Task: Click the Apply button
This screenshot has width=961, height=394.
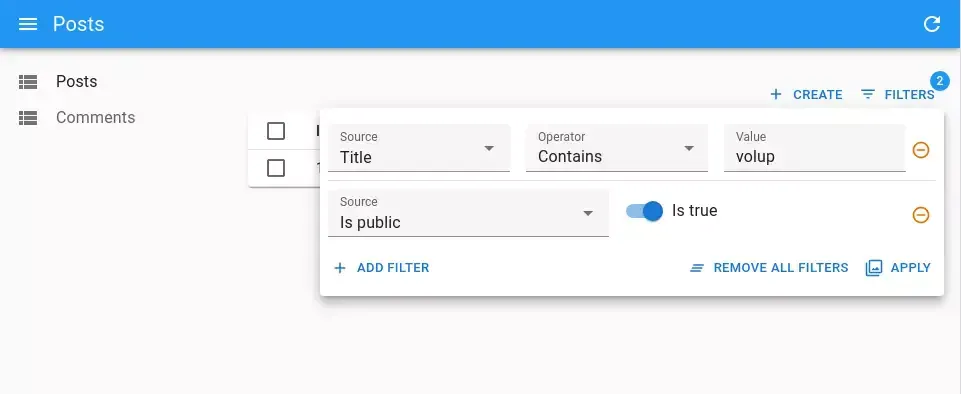Action: [x=898, y=268]
